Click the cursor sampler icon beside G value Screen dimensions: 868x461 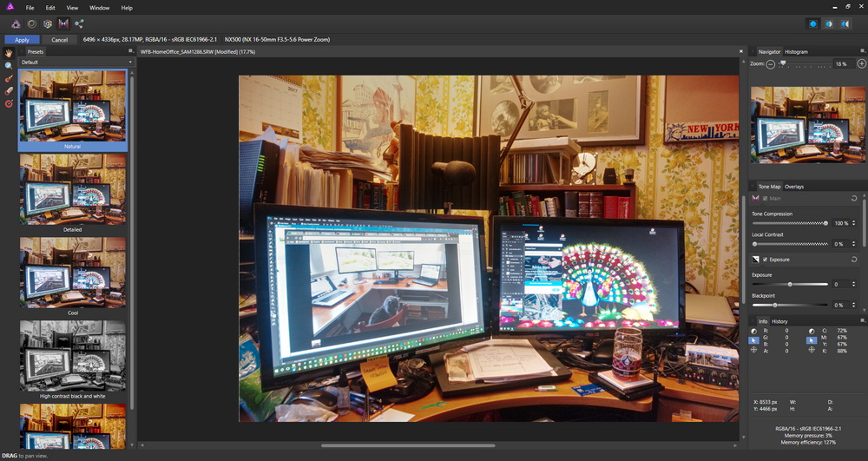click(754, 340)
